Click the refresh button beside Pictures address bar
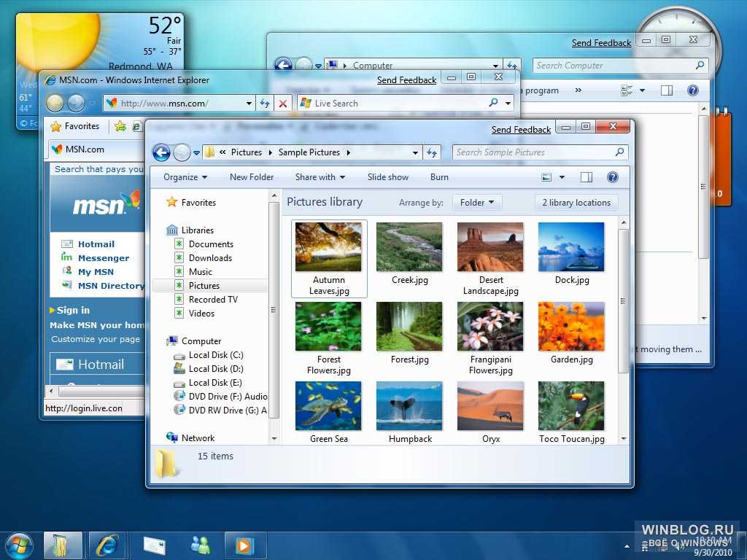Image resolution: width=747 pixels, height=560 pixels. (x=432, y=152)
